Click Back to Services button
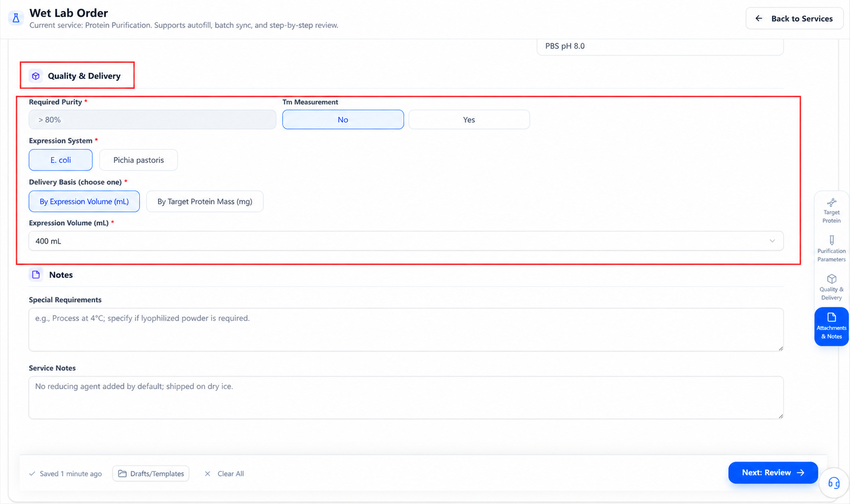Viewport: 850px width, 504px height. click(x=794, y=18)
